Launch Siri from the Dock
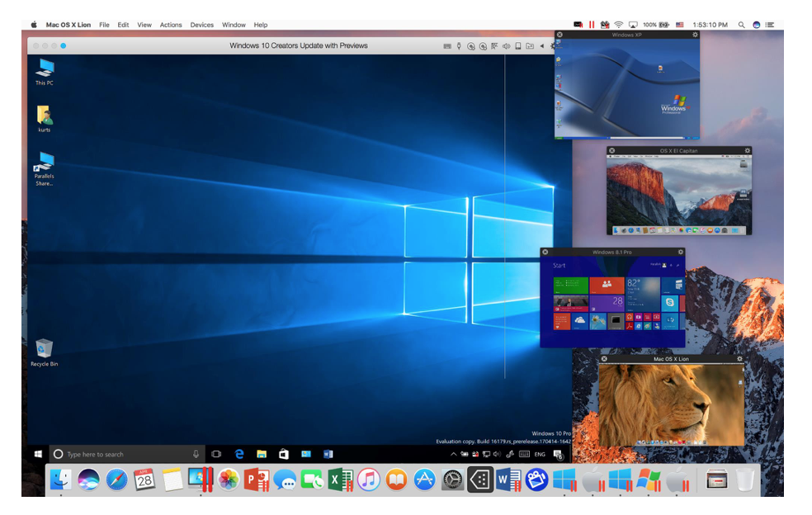812x515 pixels. click(x=88, y=480)
